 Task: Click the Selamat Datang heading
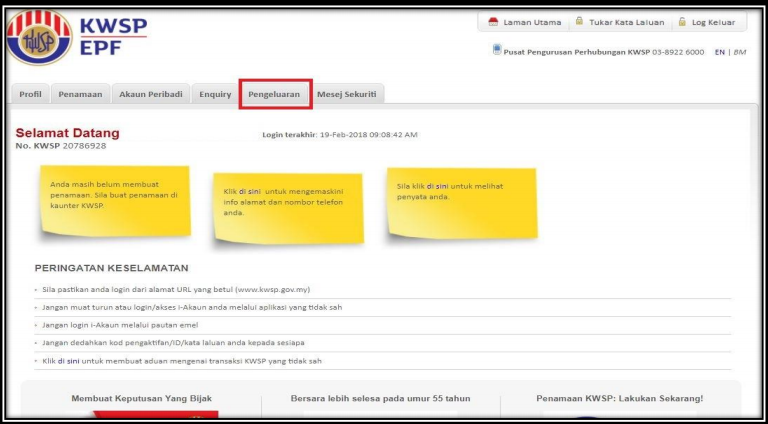pos(68,133)
